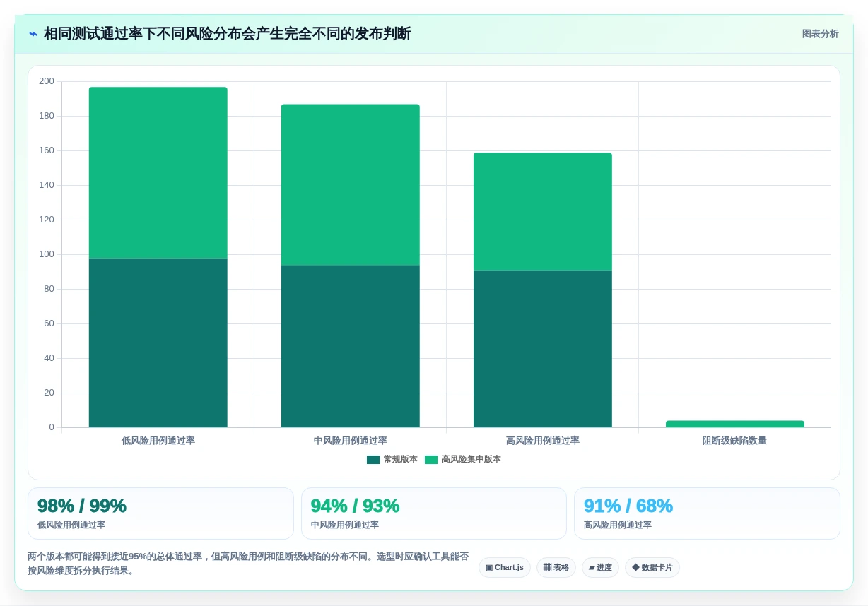Viewport: 868px width, 606px height.
Task: Click the 91% / 68% stat card
Action: click(x=707, y=513)
